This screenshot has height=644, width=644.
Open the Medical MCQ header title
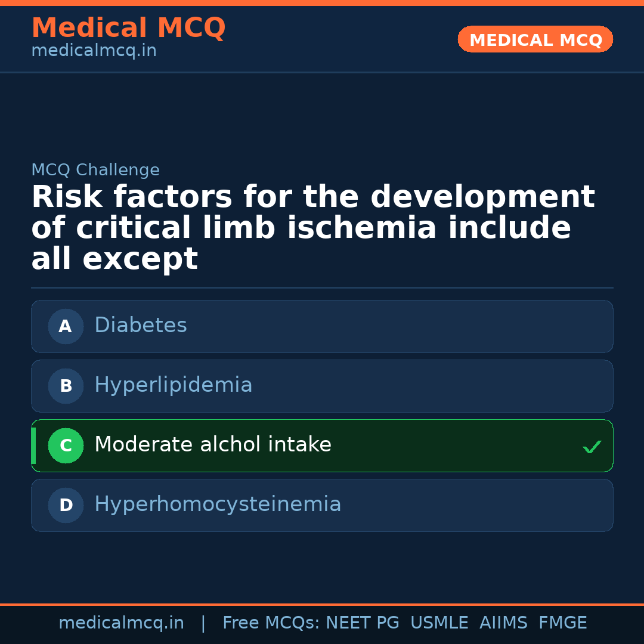click(x=128, y=28)
